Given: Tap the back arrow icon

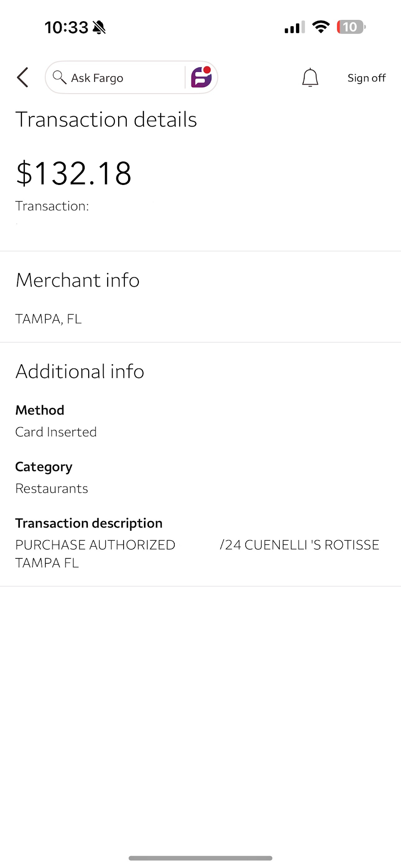Looking at the screenshot, I should tap(23, 77).
